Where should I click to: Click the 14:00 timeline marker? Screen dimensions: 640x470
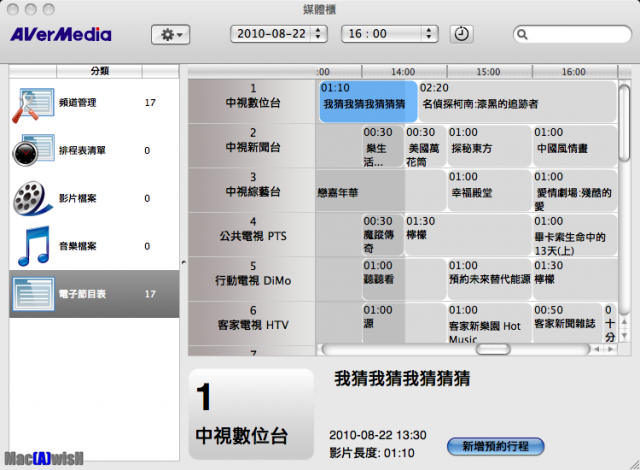[403, 72]
